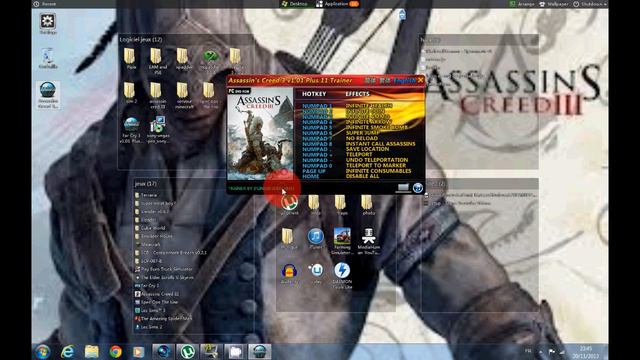Select INSTANT CALL ASSASSINS effect
This screenshot has width=640, height=360.
click(380, 144)
